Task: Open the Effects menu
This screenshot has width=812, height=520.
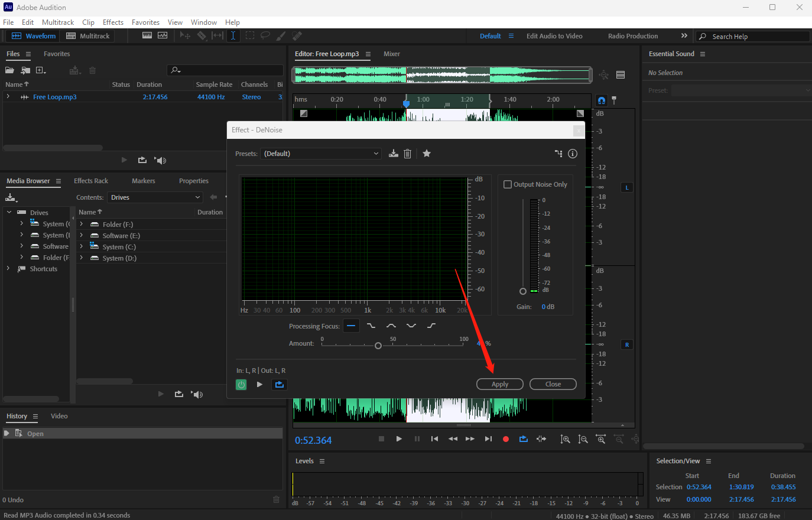Action: point(113,22)
